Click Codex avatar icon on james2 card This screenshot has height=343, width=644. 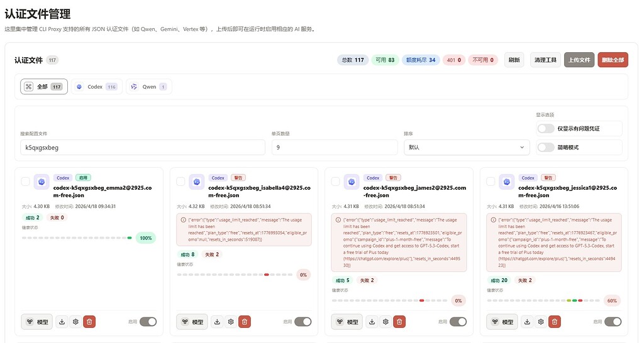[352, 182]
